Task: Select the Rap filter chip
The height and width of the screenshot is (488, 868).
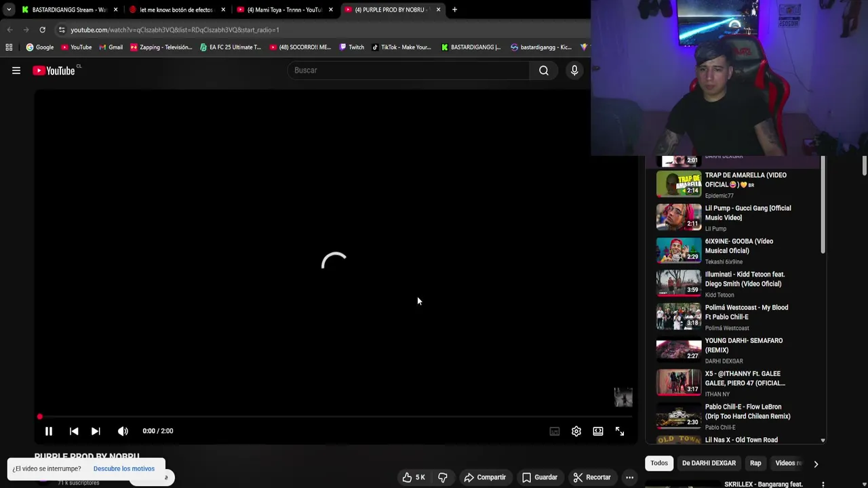Action: click(755, 463)
